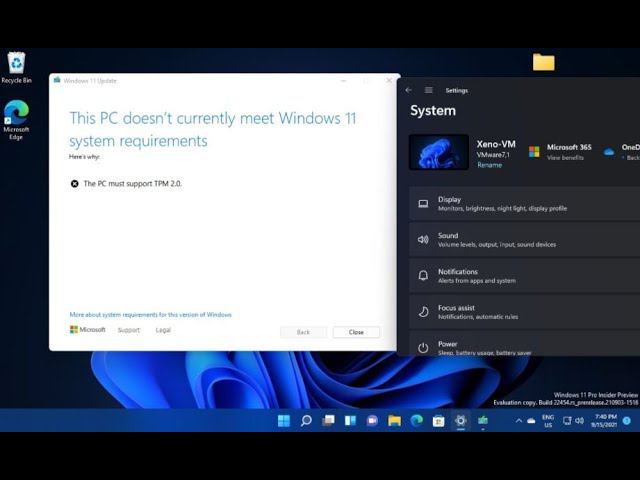This screenshot has width=640, height=480.
Task: Launch Edge from the taskbar
Action: coord(416,420)
